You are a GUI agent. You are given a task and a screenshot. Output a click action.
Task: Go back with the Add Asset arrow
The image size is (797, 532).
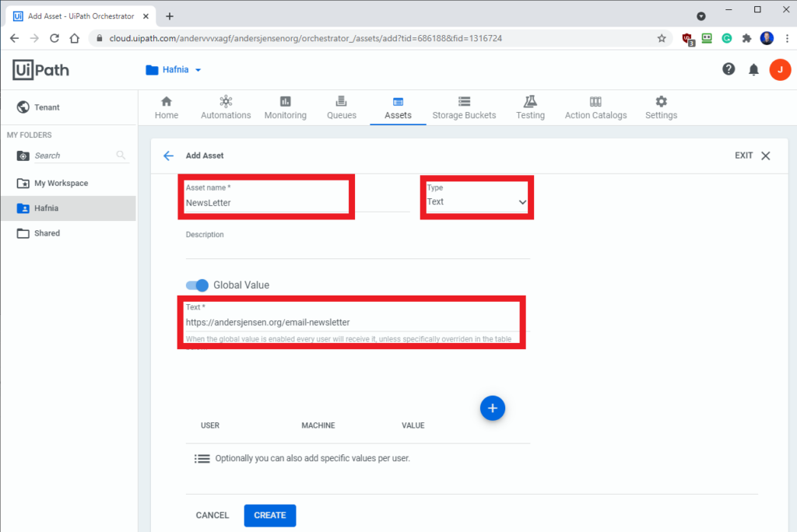[x=168, y=156]
